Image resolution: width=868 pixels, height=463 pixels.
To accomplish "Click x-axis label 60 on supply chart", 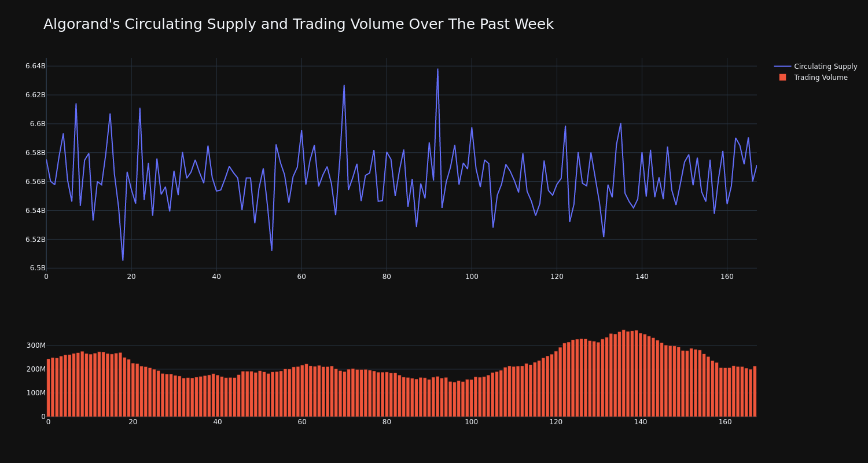I will click(301, 277).
